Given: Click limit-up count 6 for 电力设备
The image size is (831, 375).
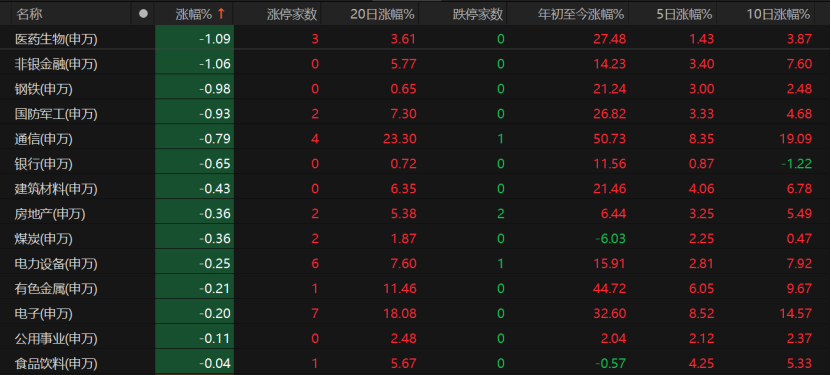Looking at the screenshot, I should [x=315, y=263].
